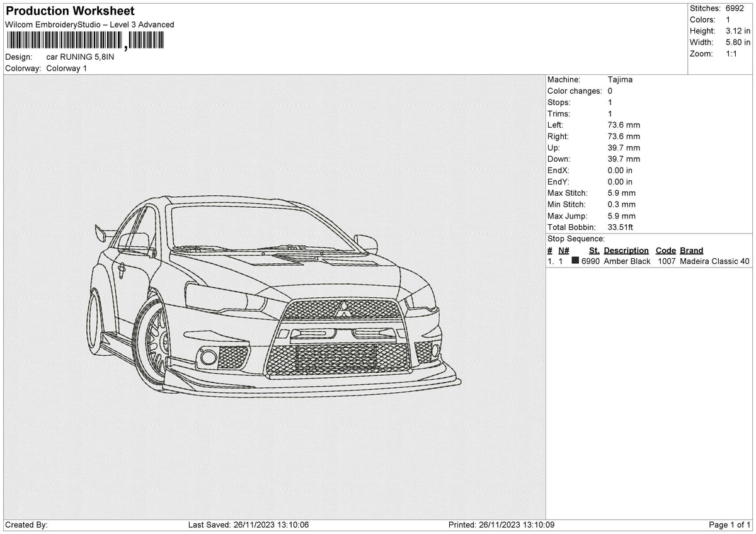Click the Left value 73.6 mm

click(624, 125)
